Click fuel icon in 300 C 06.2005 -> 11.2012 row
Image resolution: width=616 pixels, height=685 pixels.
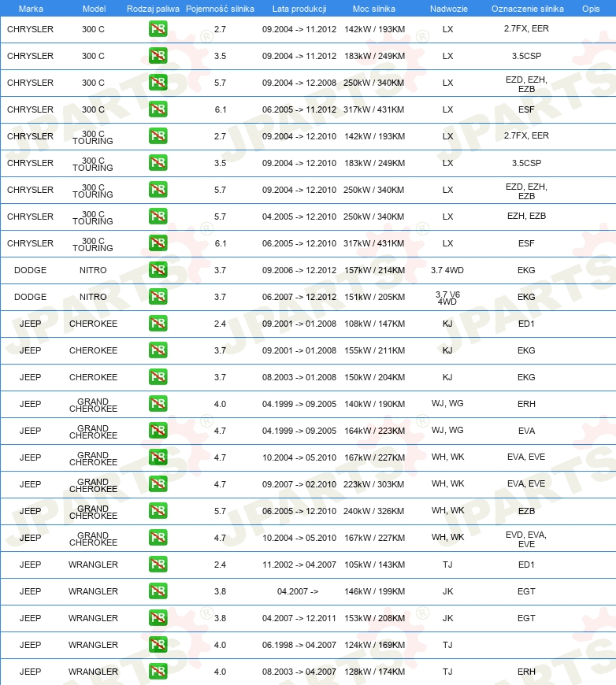[x=158, y=109]
